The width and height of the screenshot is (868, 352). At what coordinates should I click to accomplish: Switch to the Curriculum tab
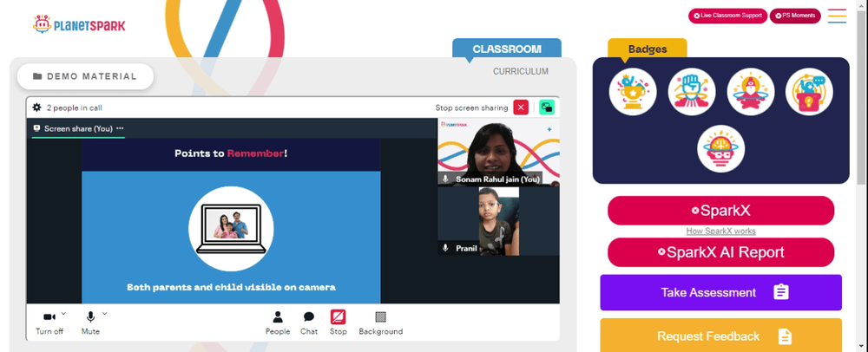pos(520,71)
